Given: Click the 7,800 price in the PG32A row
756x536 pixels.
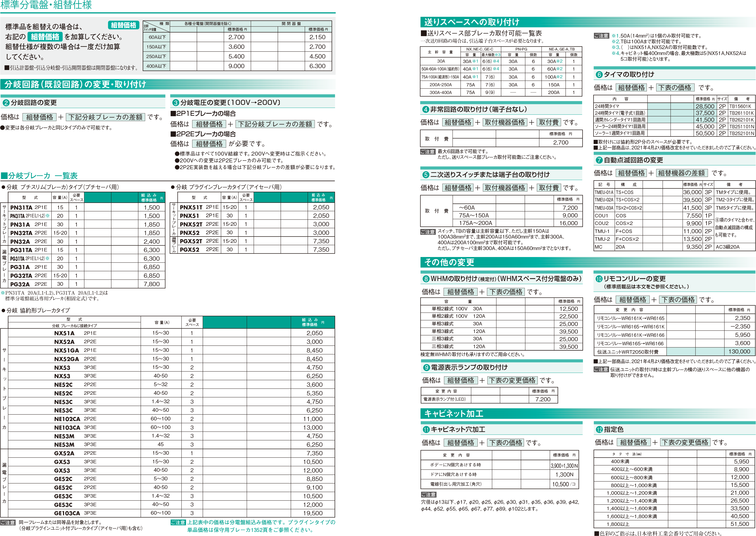Looking at the screenshot, I should 152,284.
